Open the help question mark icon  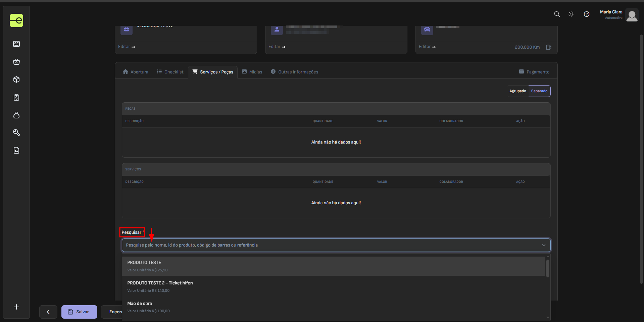coord(586,14)
